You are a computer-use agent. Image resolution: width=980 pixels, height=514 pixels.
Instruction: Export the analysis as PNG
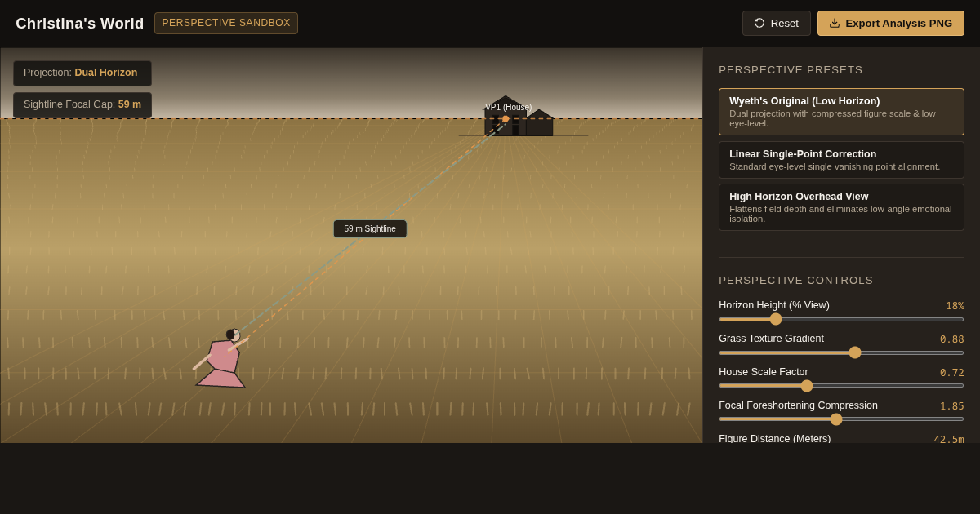point(891,23)
